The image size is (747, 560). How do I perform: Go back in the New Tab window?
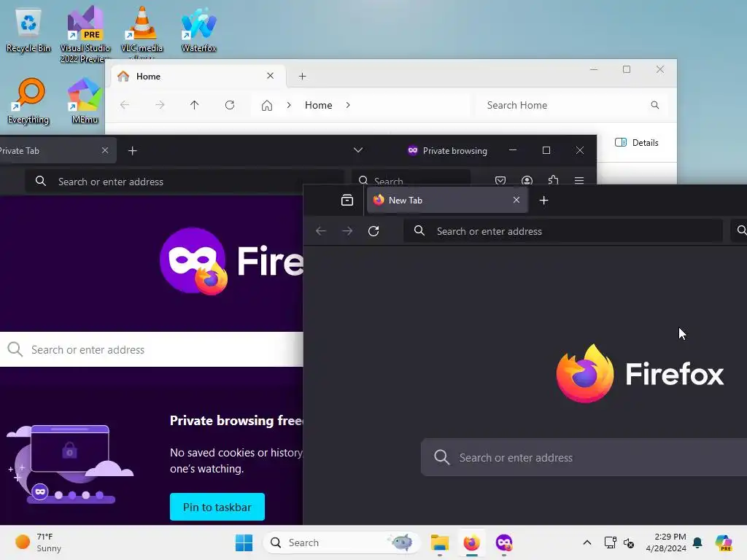click(x=321, y=231)
